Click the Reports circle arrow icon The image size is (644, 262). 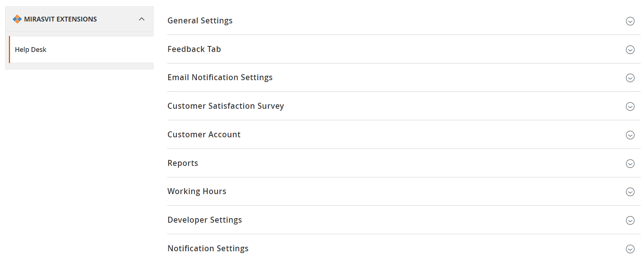(x=630, y=164)
